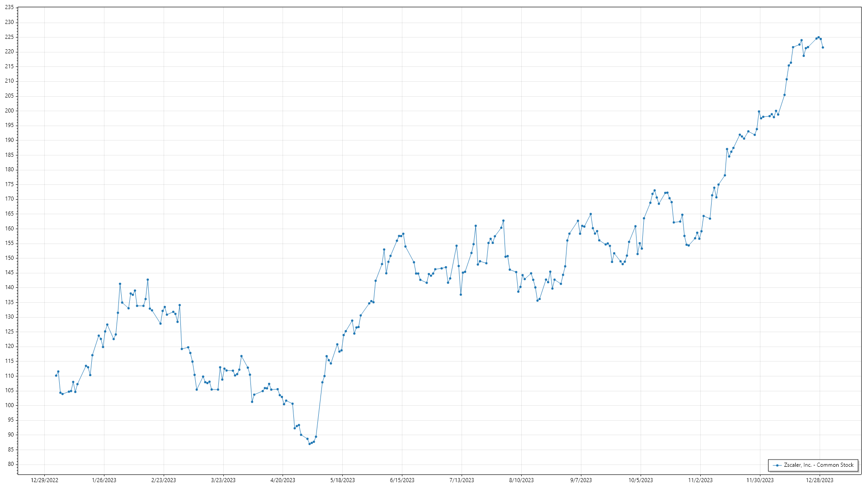Click the last data point of the series
This screenshot has height=488, width=868.
pos(823,47)
